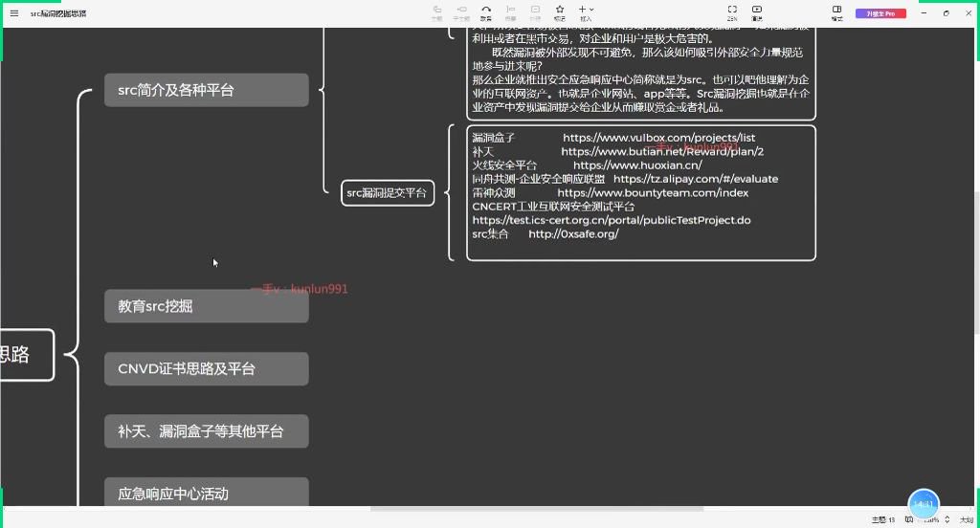Click the 'src集合' text label

click(490, 233)
